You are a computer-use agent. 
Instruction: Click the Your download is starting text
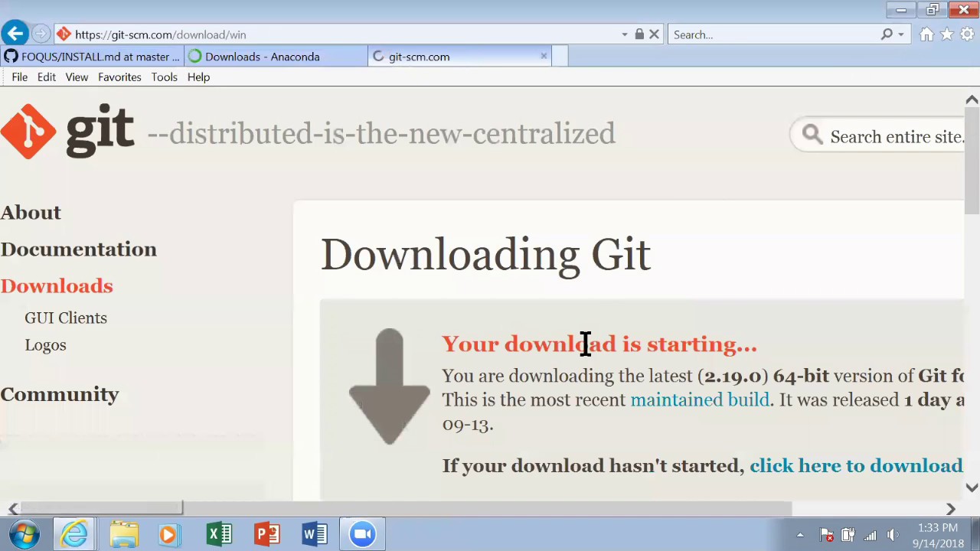pos(599,344)
